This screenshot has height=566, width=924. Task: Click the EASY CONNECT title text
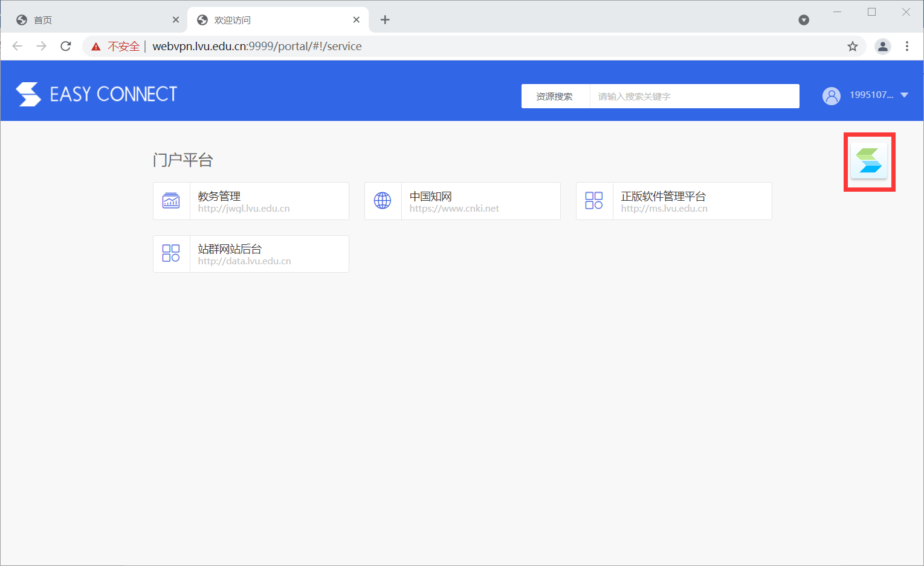coord(114,94)
